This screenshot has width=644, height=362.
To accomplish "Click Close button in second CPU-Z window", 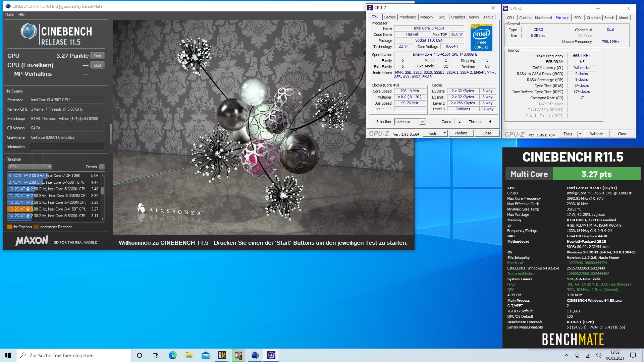I will pyautogui.click(x=622, y=134).
